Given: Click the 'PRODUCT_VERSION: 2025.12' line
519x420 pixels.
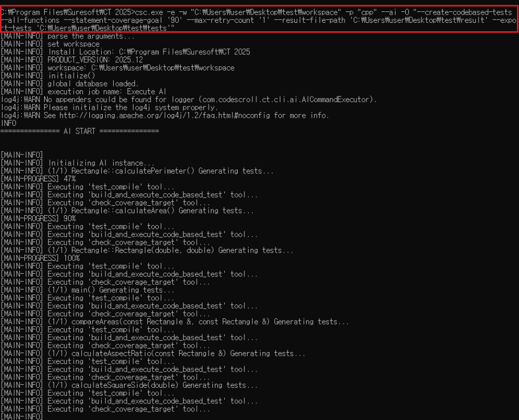Looking at the screenshot, I should pyautogui.click(x=72, y=60).
